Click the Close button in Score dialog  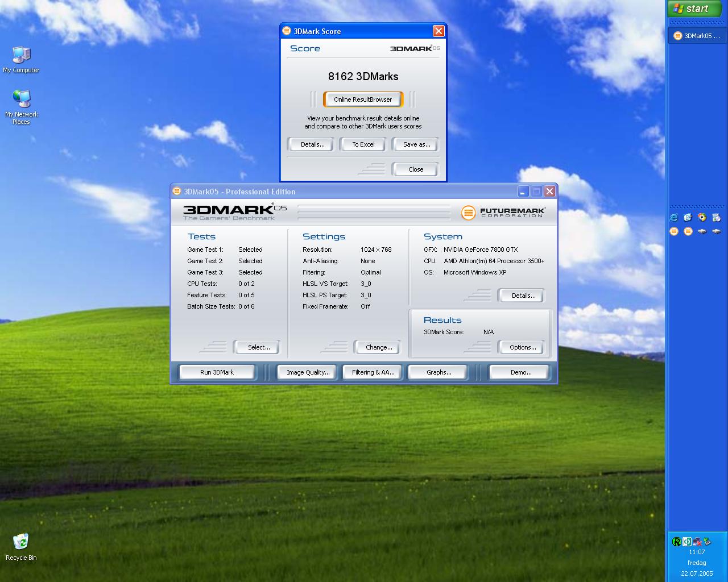pyautogui.click(x=416, y=169)
